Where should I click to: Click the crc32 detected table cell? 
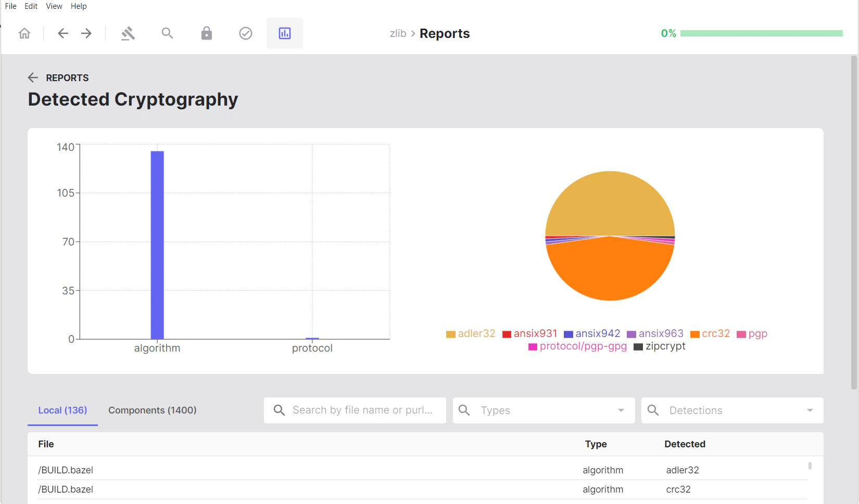click(678, 489)
